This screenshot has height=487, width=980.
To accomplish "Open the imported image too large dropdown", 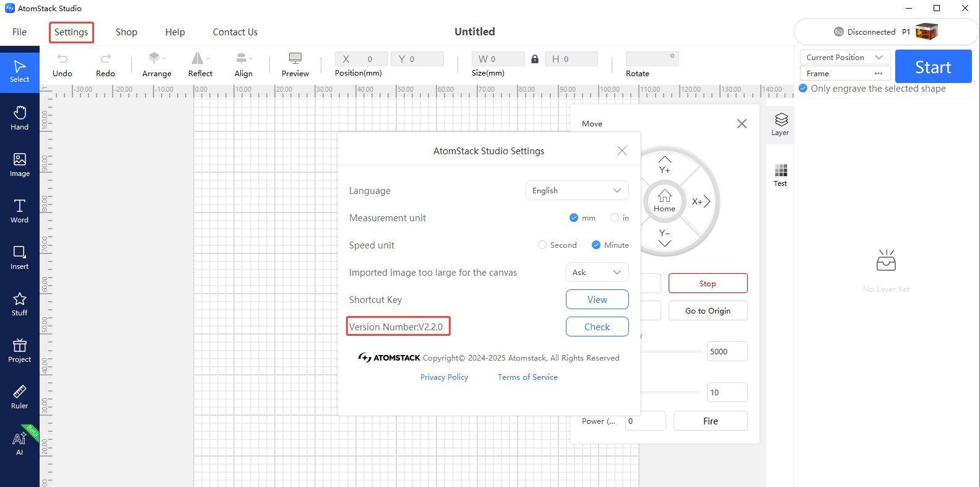I will pyautogui.click(x=597, y=272).
